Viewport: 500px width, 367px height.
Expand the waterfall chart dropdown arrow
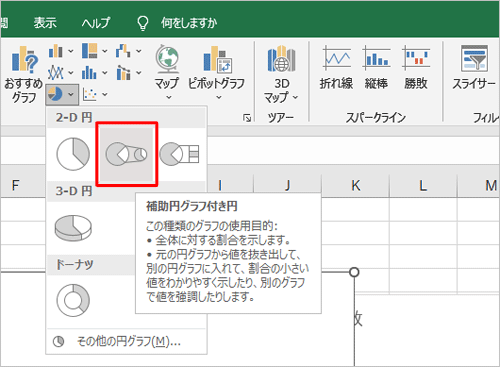tap(139, 51)
